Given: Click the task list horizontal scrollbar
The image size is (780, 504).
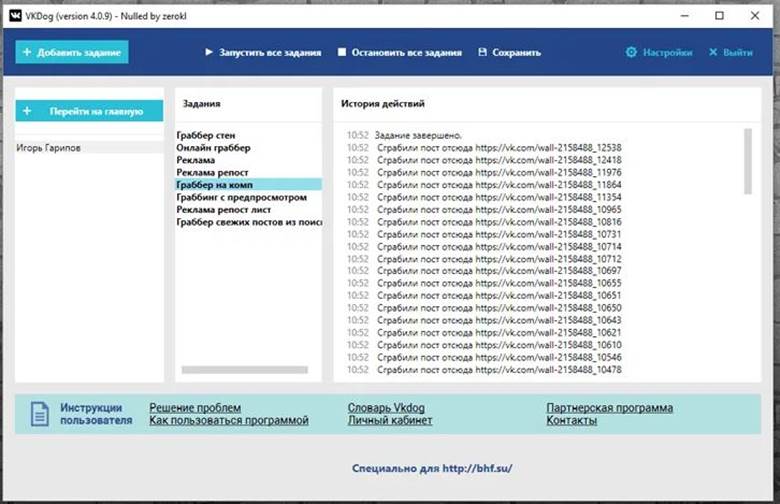Looking at the screenshot, I should (243, 370).
